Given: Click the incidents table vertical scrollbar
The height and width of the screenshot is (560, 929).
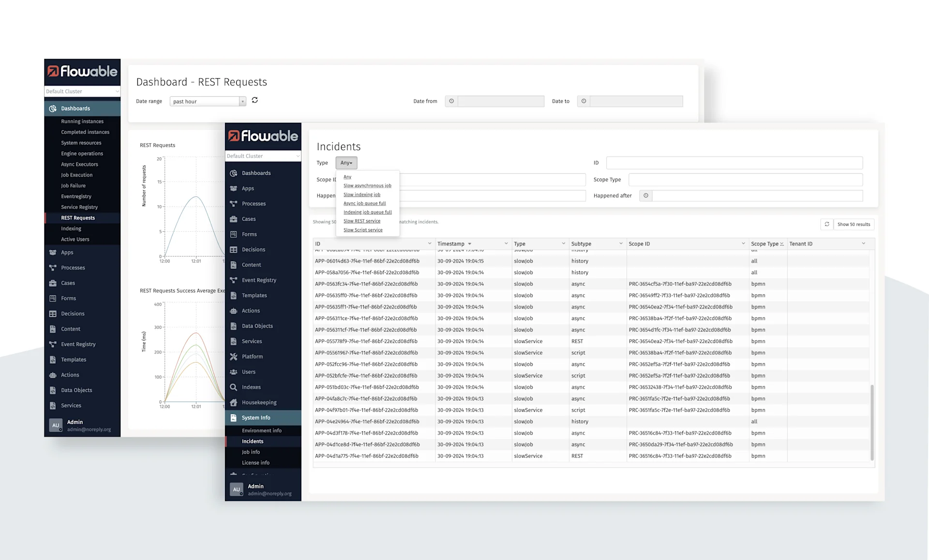Looking at the screenshot, I should coord(872,423).
